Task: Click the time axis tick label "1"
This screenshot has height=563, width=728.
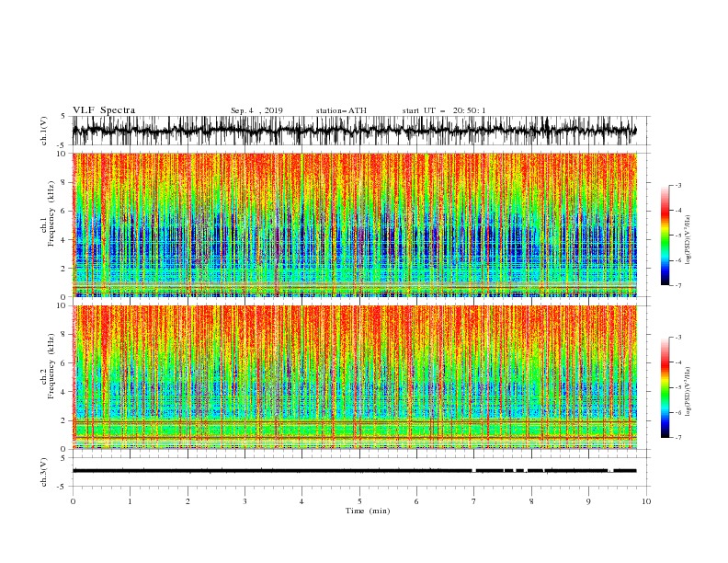Action: (x=131, y=501)
